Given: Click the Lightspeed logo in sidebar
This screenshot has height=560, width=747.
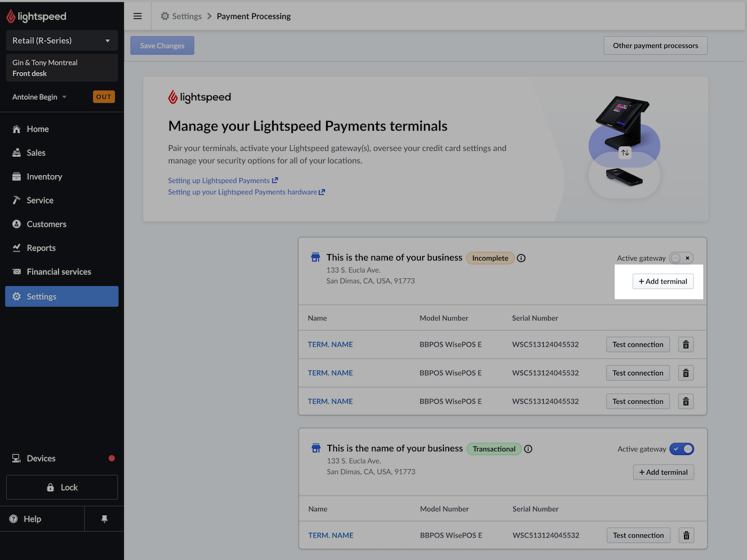Looking at the screenshot, I should pos(36,17).
